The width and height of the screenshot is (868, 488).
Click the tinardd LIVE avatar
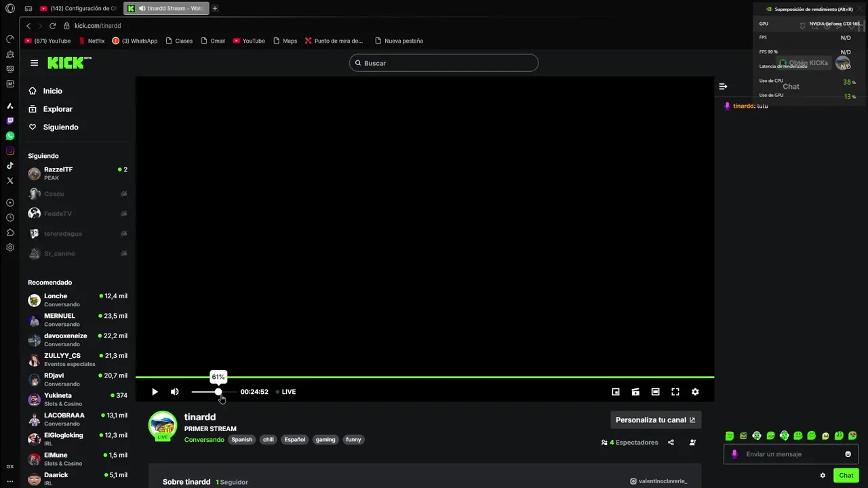(163, 426)
